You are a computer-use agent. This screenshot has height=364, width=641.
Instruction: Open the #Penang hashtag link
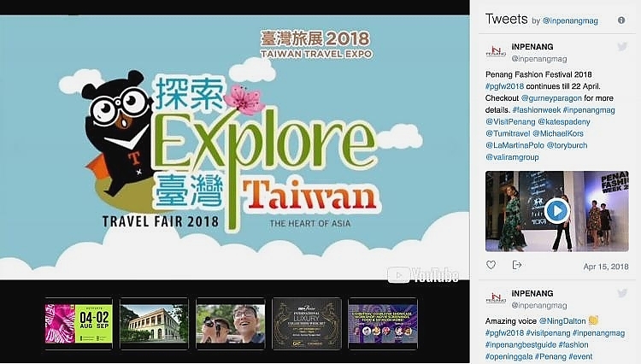(550, 356)
